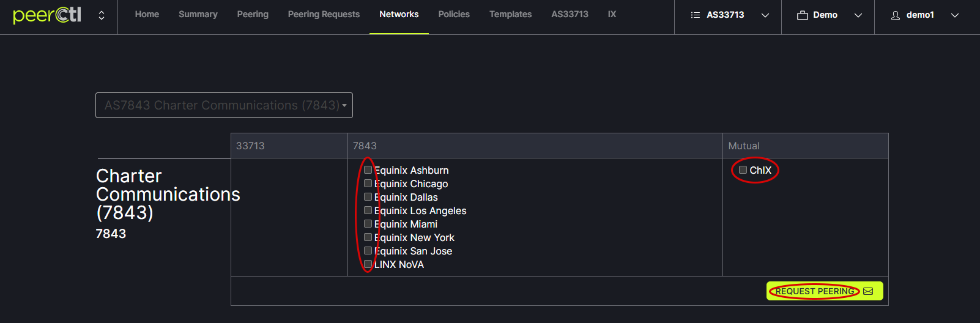Click the list icon next to AS33713
The height and width of the screenshot is (323, 980).
pos(695,15)
